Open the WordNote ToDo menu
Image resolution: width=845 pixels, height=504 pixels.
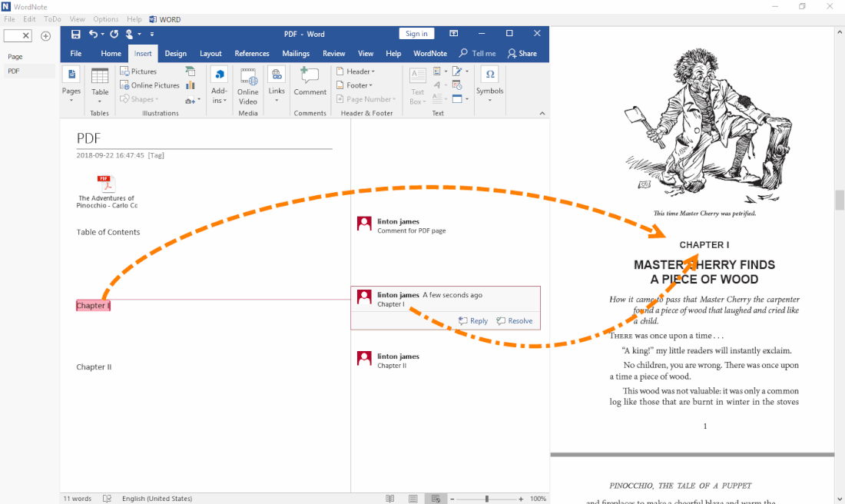pos(52,19)
